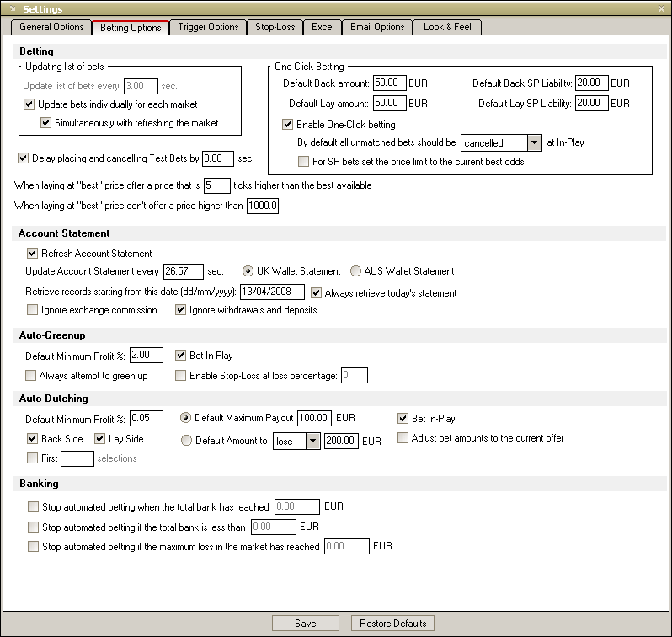Select UK Wallet Statement radio button
The width and height of the screenshot is (672, 637).
click(248, 271)
